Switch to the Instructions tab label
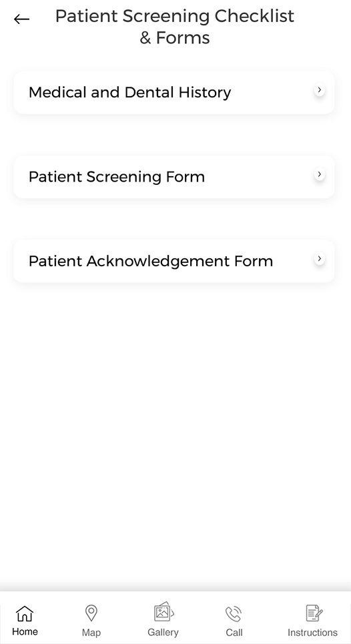This screenshot has width=351, height=644. tap(312, 633)
